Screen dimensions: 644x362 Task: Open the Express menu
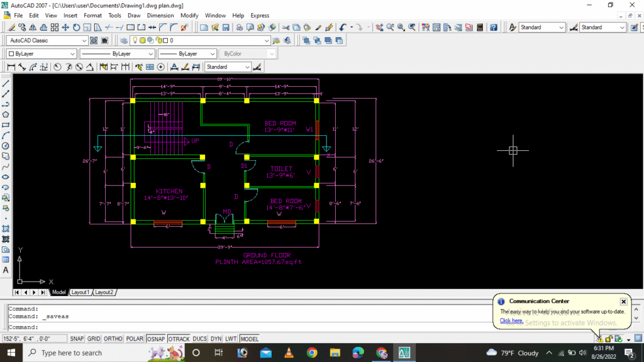click(x=260, y=16)
